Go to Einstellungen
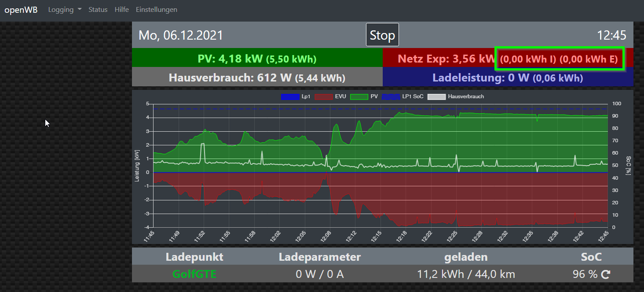This screenshot has width=644, height=292. point(156,9)
